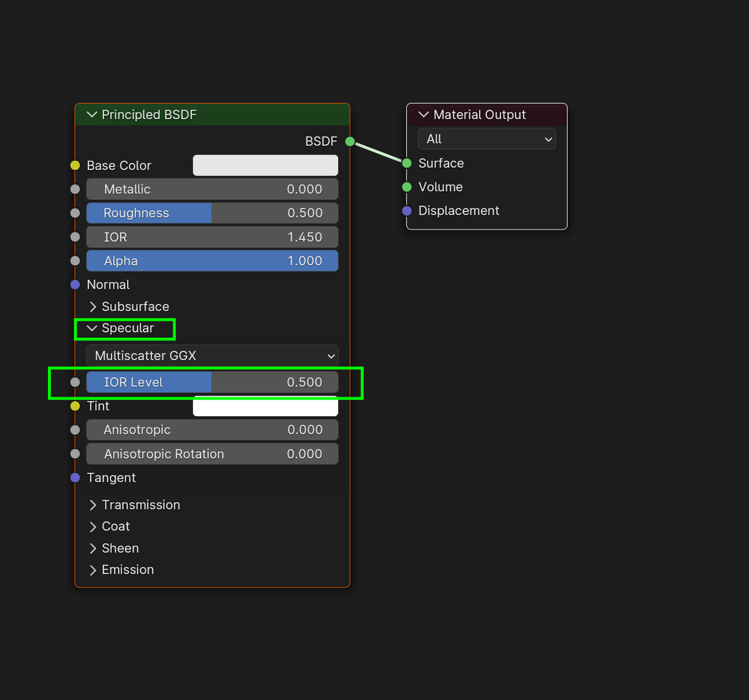
Task: Click the Alpha input socket
Action: point(75,261)
